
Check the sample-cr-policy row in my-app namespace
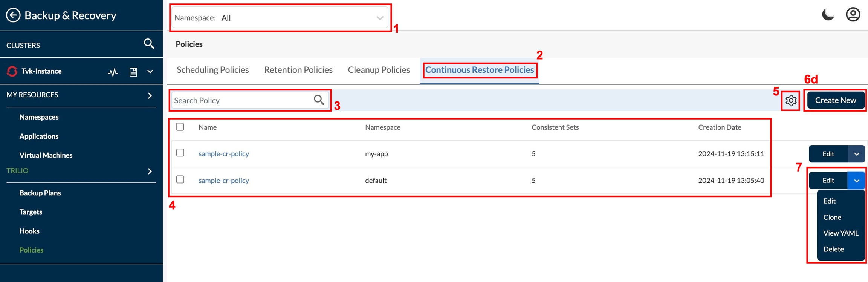[x=180, y=153]
